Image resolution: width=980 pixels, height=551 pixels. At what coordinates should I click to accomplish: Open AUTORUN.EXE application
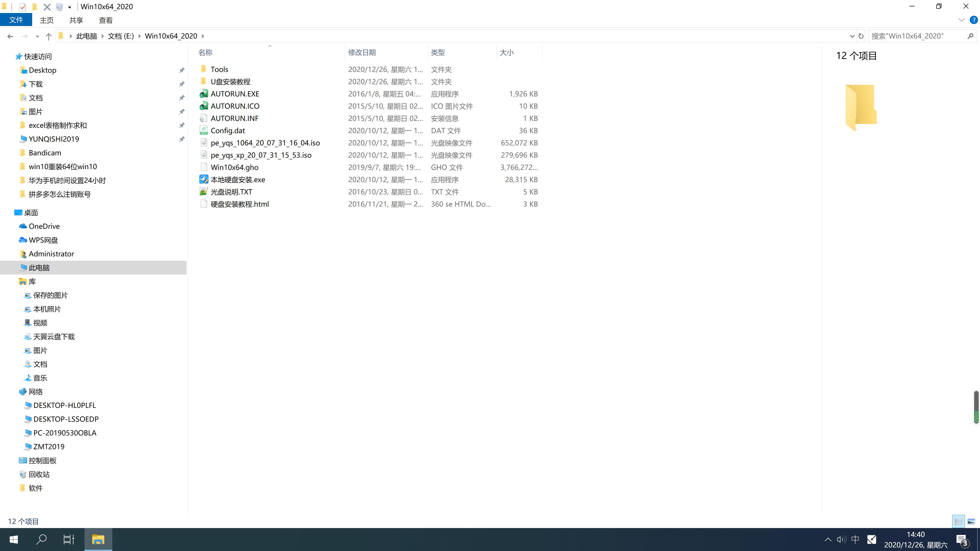coord(234,94)
